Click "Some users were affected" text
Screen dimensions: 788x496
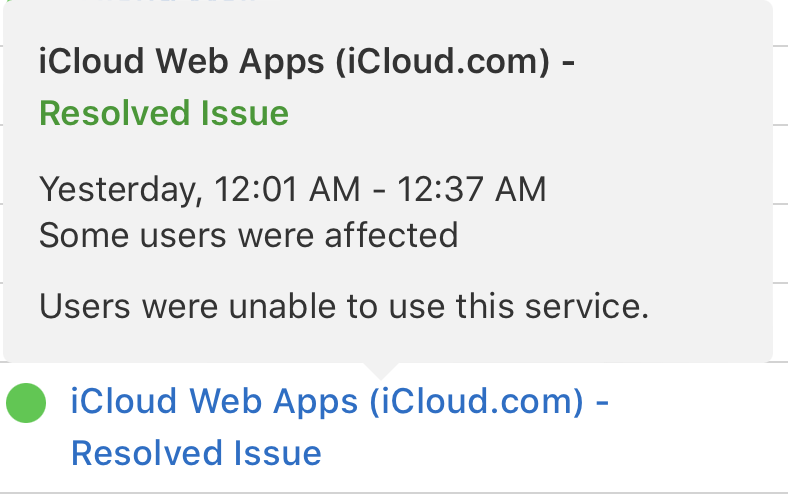[x=248, y=235]
